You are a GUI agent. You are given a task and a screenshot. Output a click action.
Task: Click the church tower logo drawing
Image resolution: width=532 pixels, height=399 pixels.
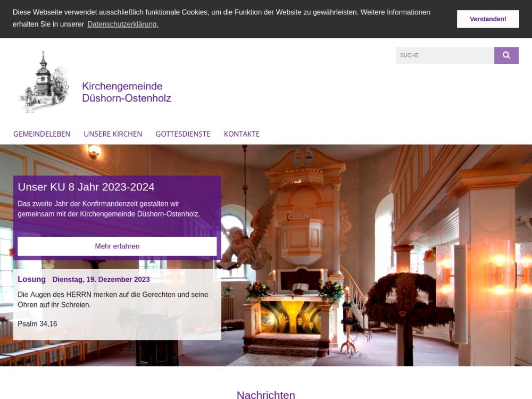click(44, 81)
